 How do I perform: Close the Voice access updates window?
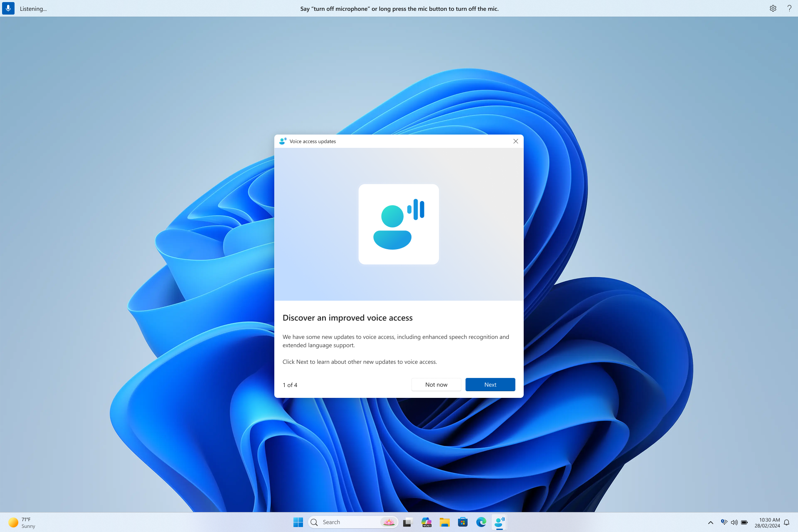516,141
